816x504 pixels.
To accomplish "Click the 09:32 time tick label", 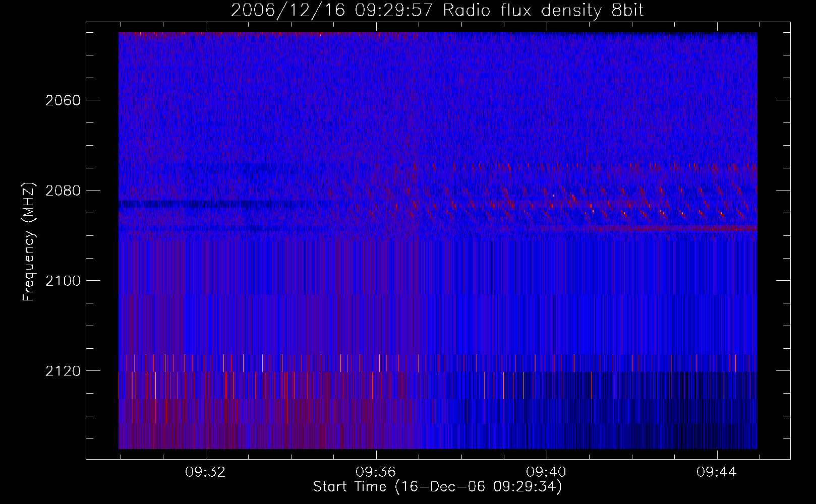I will 205,472.
